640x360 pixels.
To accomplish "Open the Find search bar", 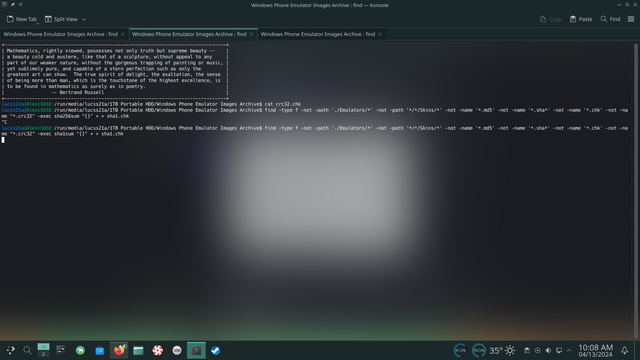I will (610, 19).
